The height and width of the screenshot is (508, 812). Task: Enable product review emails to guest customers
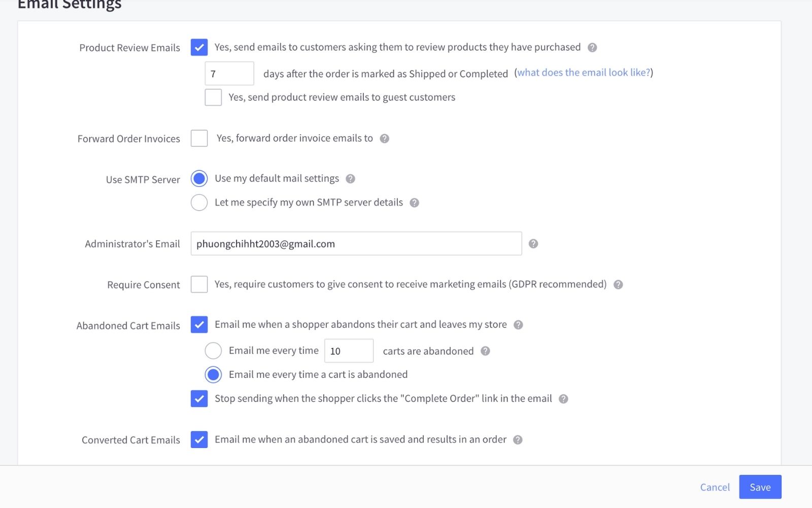(213, 97)
